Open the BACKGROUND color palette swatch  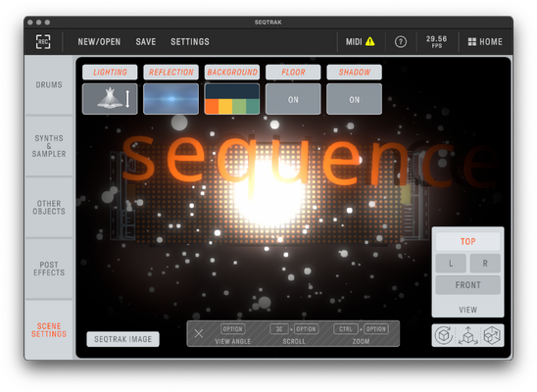[x=232, y=99]
